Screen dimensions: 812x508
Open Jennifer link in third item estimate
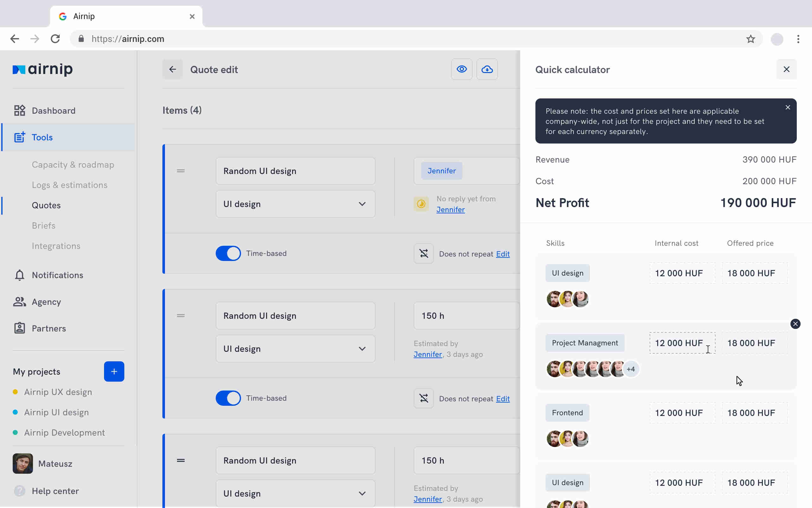coord(428,499)
